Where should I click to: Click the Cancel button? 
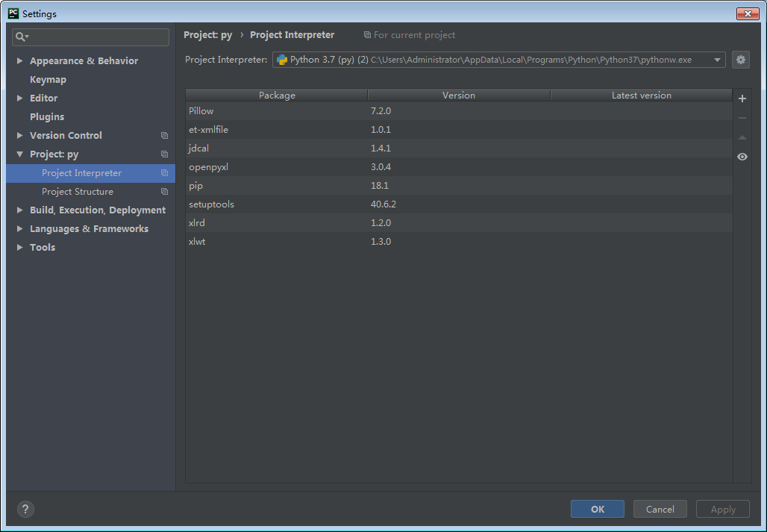coord(660,509)
